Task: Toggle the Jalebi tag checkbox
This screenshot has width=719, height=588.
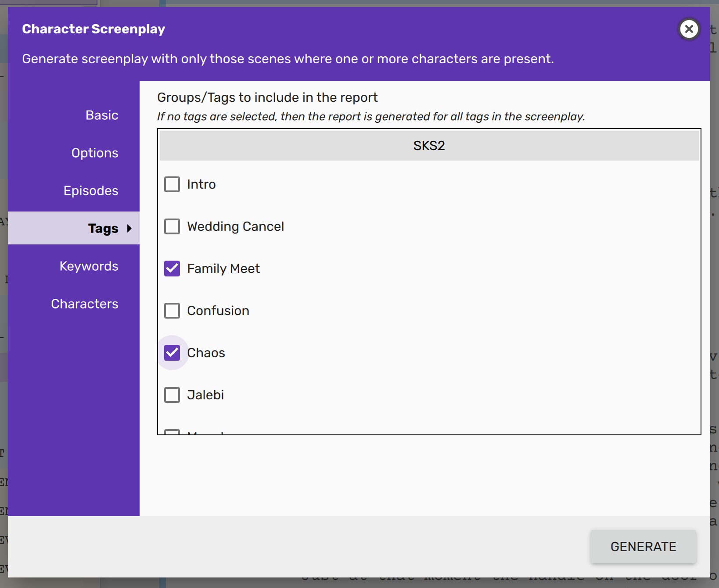Action: point(172,395)
